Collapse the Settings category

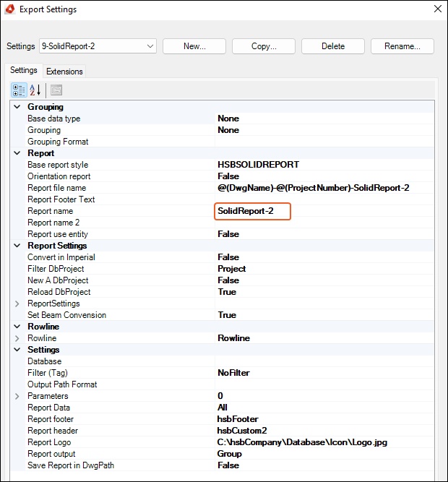point(17,350)
